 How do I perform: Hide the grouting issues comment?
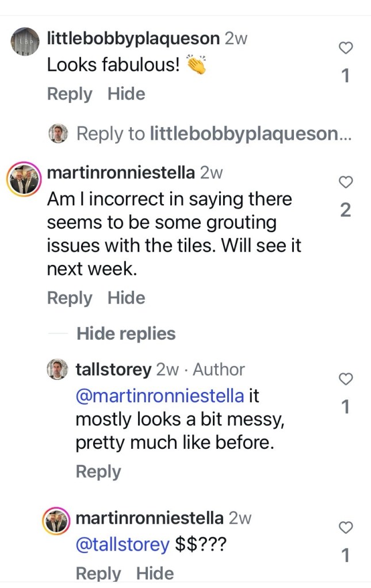click(126, 298)
